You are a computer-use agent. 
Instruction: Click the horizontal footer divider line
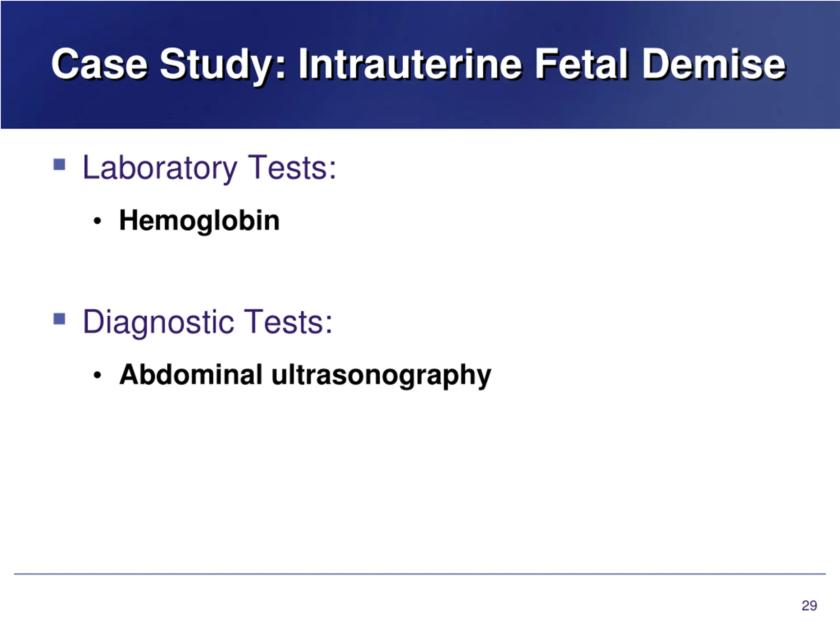(x=420, y=574)
